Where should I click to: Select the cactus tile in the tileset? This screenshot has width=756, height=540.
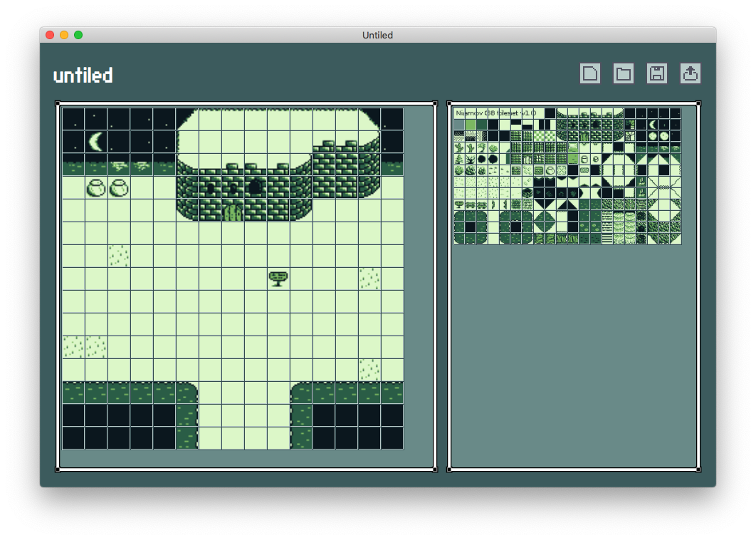tap(458, 148)
